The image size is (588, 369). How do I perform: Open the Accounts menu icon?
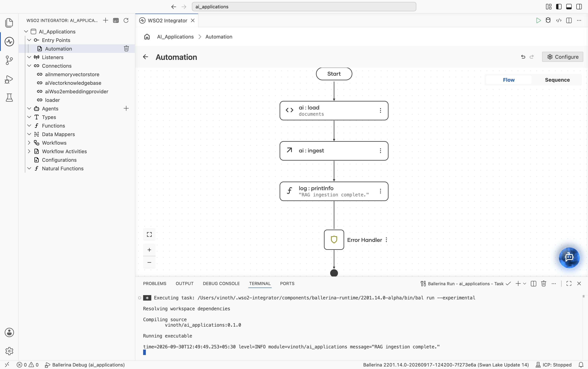coord(9,332)
